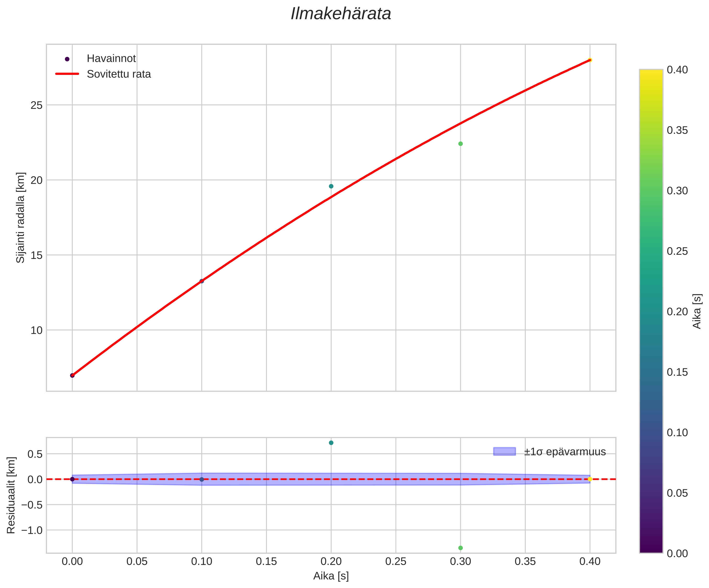Click the ±1σ epävarmuus legend swatch
Image resolution: width=709 pixels, height=588 pixels.
[505, 451]
